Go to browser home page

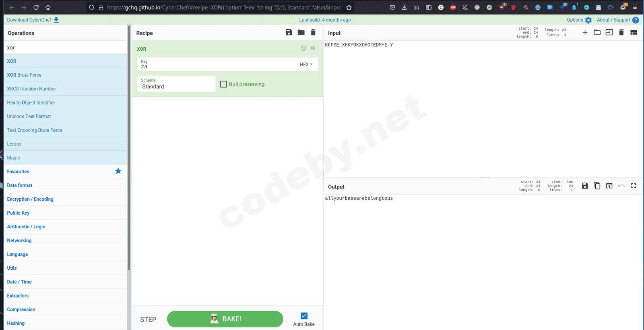tap(48, 8)
